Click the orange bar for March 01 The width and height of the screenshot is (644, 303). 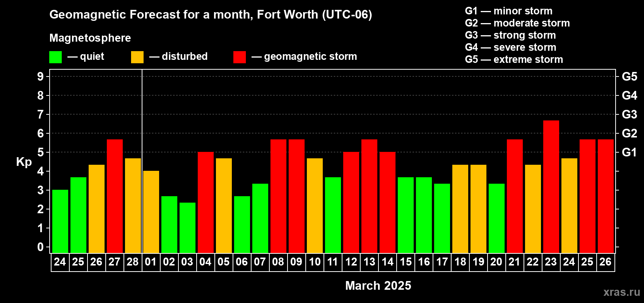151,212
